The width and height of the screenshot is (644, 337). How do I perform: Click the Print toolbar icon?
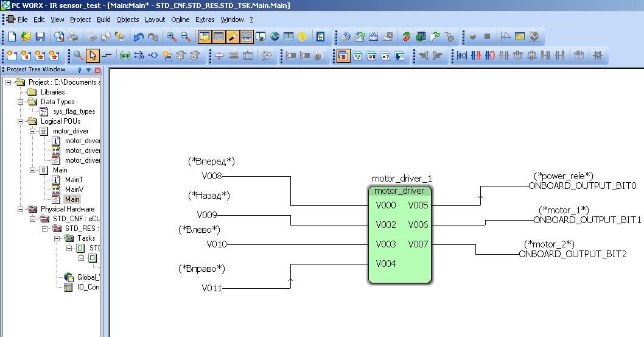(72, 37)
